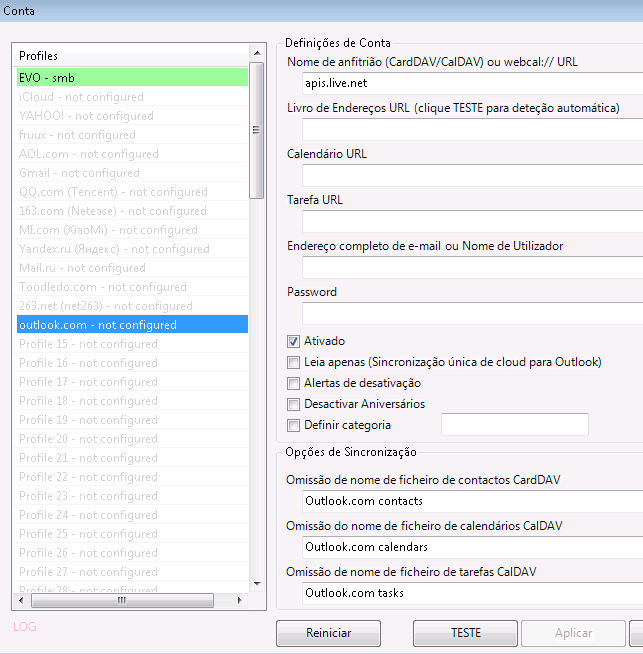Image resolution: width=643 pixels, height=654 pixels.
Task: Pick MI.com (XiaoMi) profile row
Action: pos(132,230)
